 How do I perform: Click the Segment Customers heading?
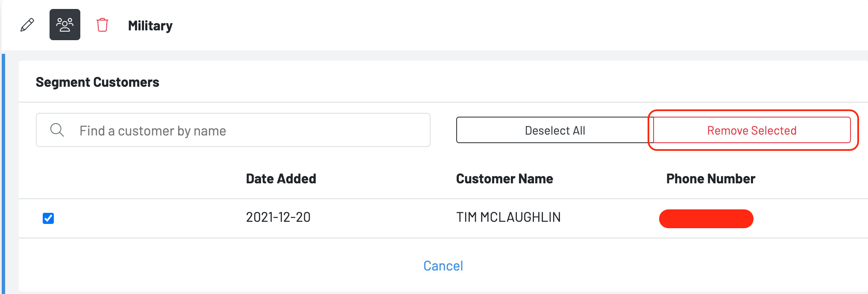coord(97,82)
